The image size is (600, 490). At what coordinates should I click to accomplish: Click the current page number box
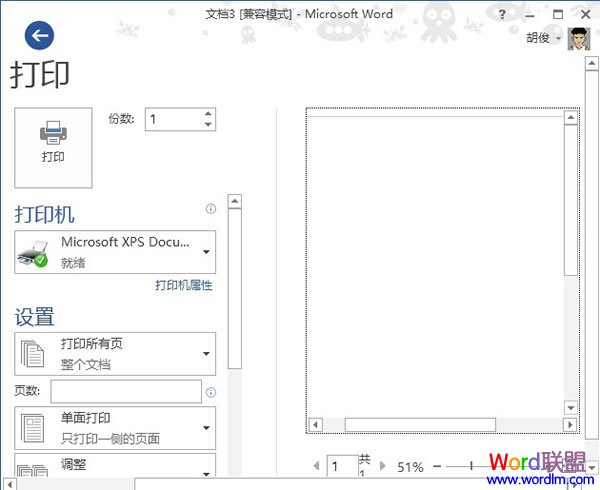point(341,467)
